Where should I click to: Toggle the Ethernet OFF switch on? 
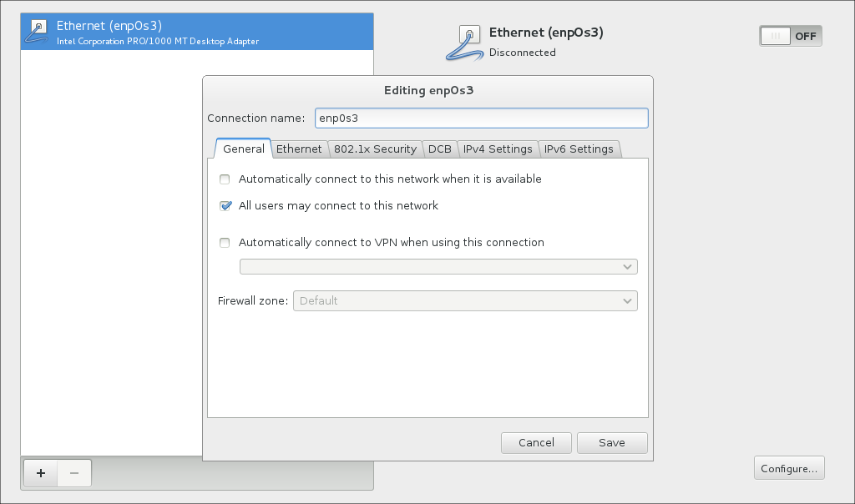click(x=790, y=36)
